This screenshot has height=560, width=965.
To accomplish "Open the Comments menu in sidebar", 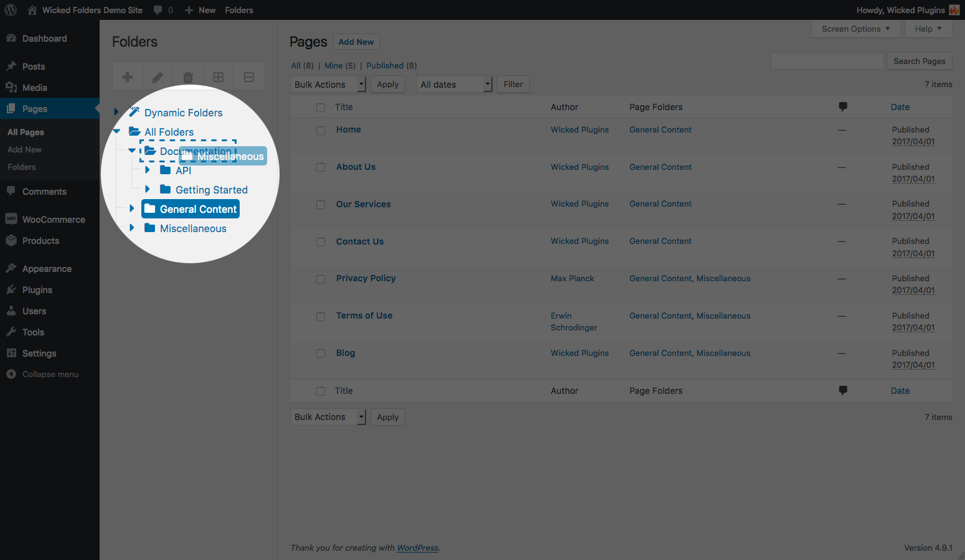I will [44, 192].
